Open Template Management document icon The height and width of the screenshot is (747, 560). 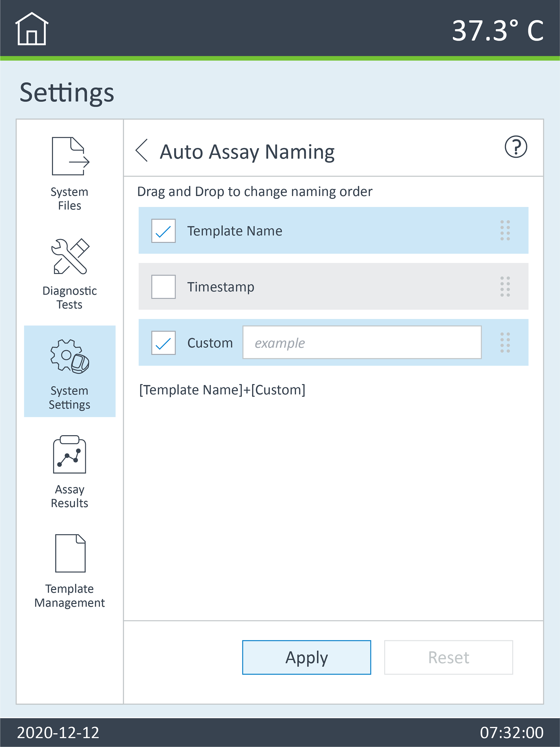70,553
